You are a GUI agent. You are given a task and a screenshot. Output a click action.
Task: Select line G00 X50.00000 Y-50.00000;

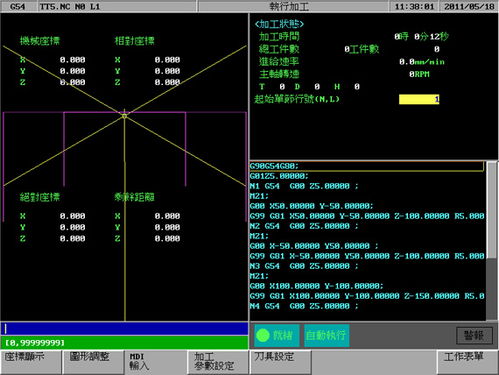(311, 206)
